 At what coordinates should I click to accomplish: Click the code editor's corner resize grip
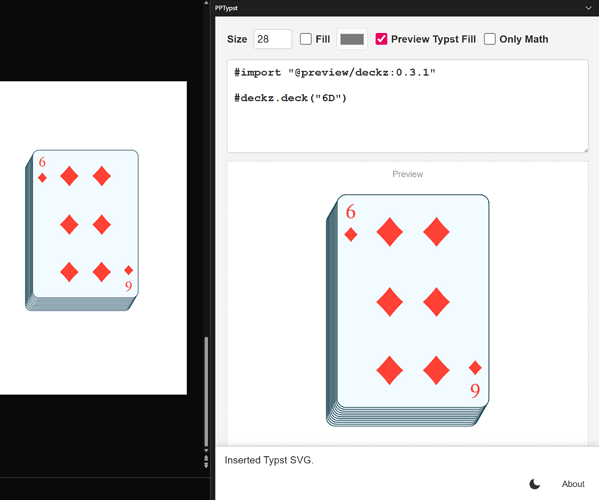point(586,150)
